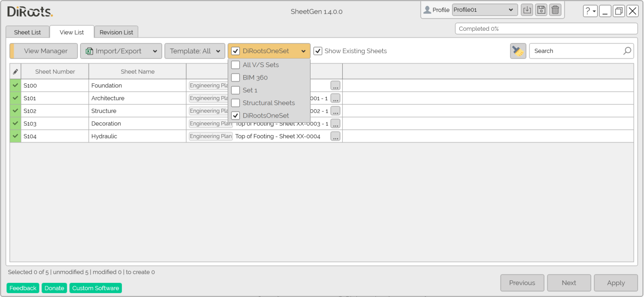This screenshot has height=297, width=644.
Task: Open the Import/Export dropdown
Action: pyautogui.click(x=121, y=51)
